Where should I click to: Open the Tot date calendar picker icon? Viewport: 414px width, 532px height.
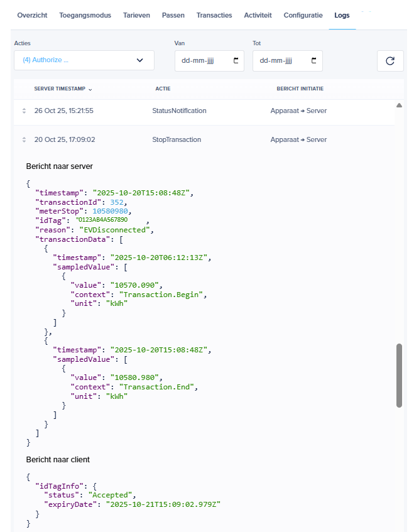[314, 61]
